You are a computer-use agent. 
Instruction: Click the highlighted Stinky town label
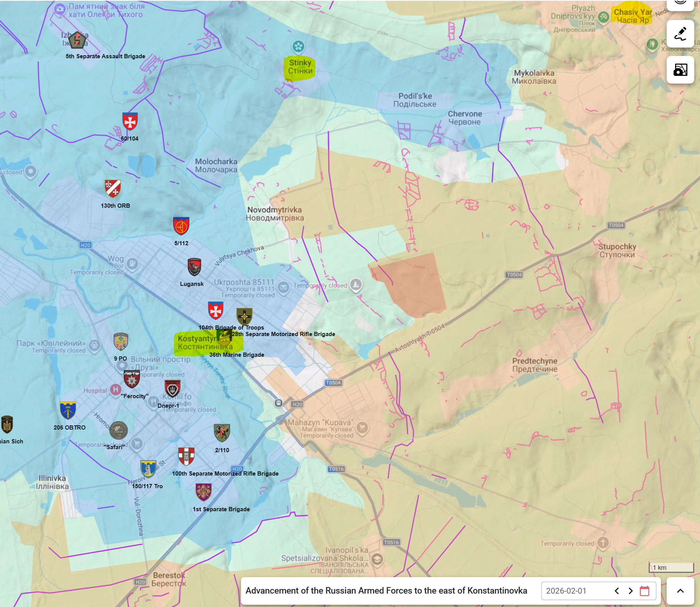(x=300, y=67)
